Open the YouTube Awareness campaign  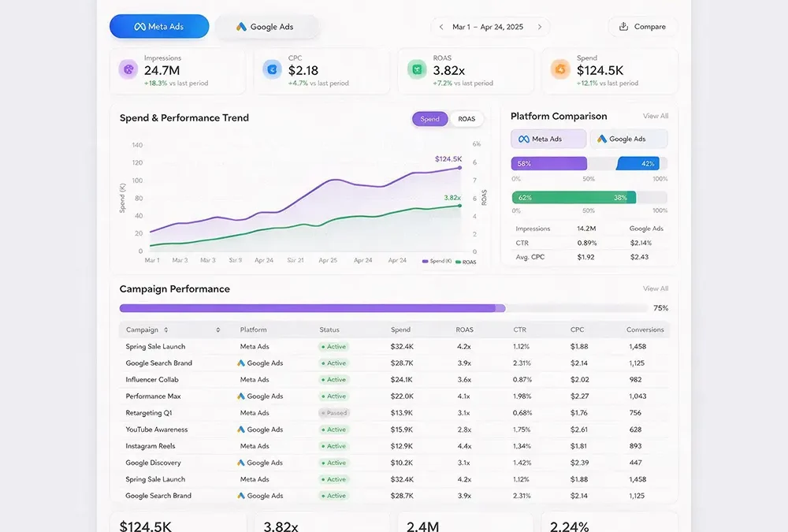click(x=156, y=430)
